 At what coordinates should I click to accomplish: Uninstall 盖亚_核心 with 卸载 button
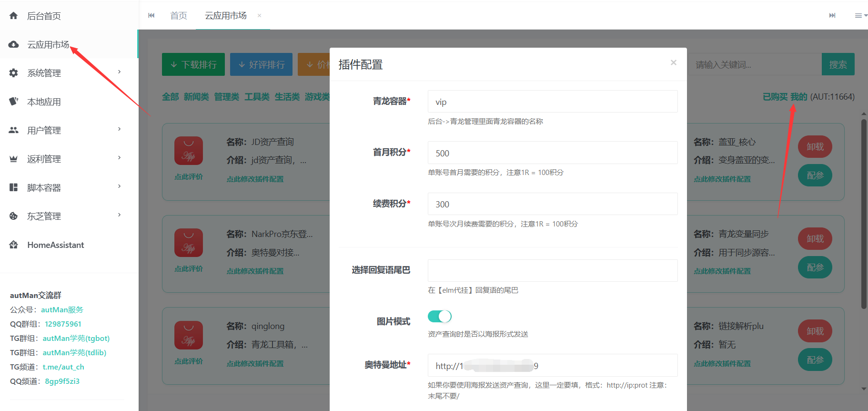[815, 147]
